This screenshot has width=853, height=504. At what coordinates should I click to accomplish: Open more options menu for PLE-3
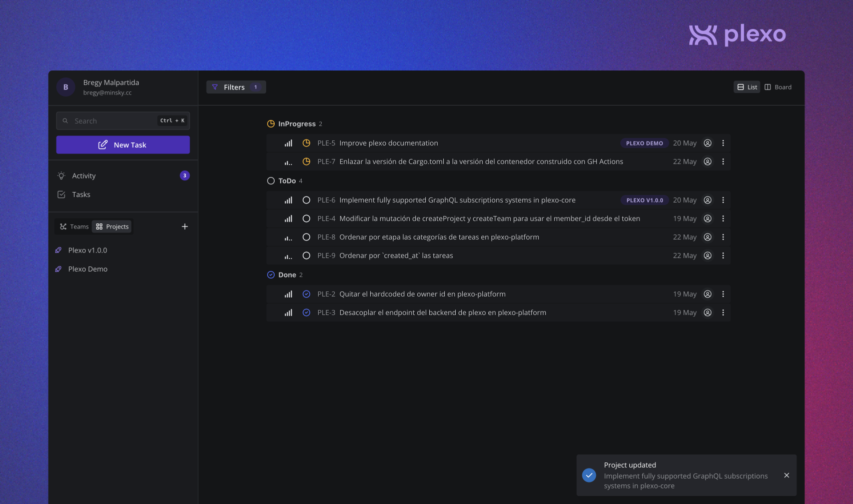click(723, 312)
